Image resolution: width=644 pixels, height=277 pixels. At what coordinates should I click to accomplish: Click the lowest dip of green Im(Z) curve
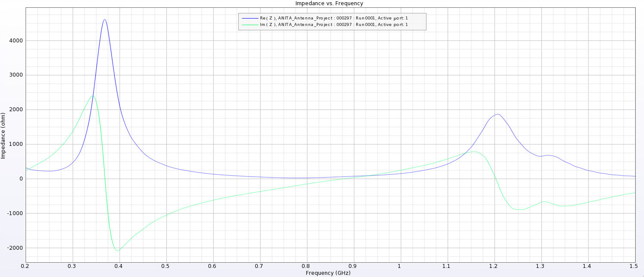coord(117,251)
